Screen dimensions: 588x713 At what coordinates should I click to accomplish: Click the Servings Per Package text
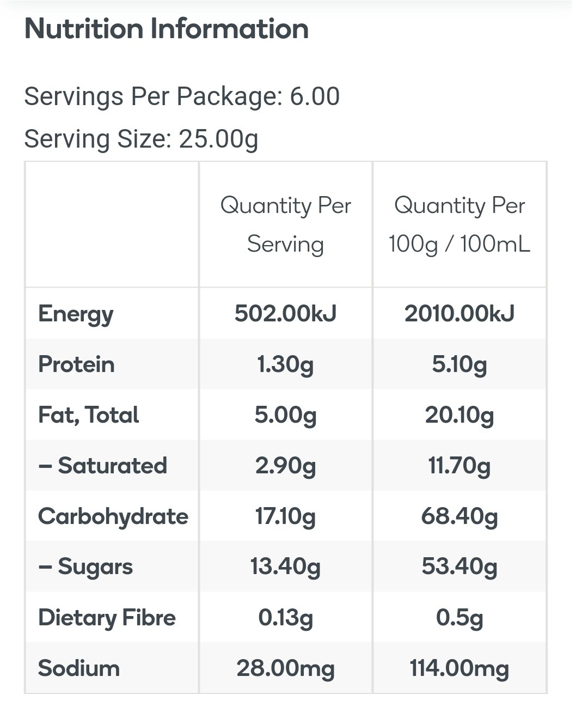[x=182, y=97]
